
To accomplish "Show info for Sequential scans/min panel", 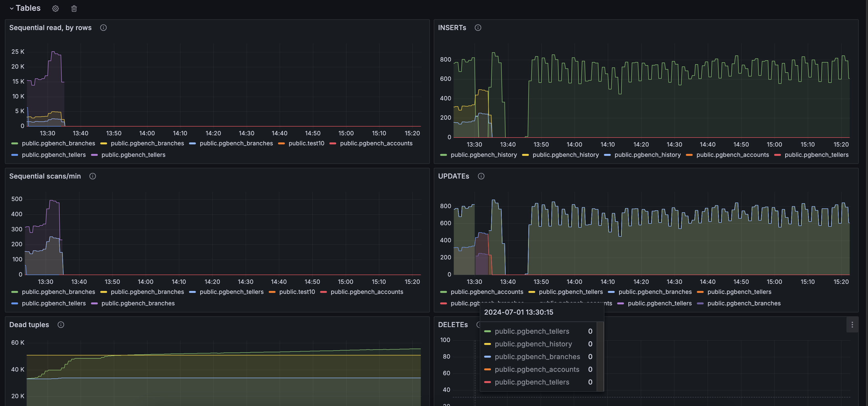I will (x=93, y=176).
